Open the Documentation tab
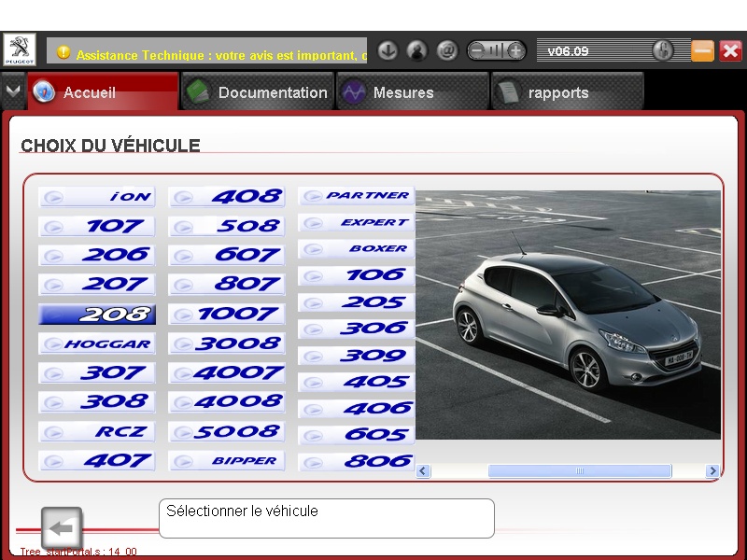747x560 pixels. (258, 91)
